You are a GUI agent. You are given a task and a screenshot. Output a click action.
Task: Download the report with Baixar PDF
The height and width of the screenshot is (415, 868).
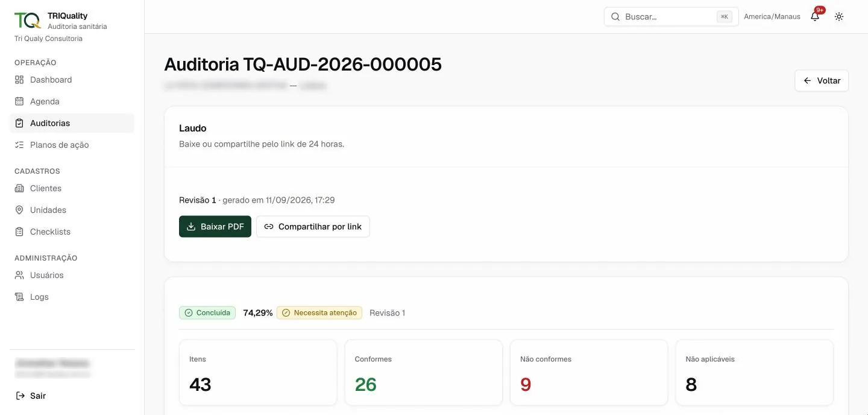click(x=215, y=227)
